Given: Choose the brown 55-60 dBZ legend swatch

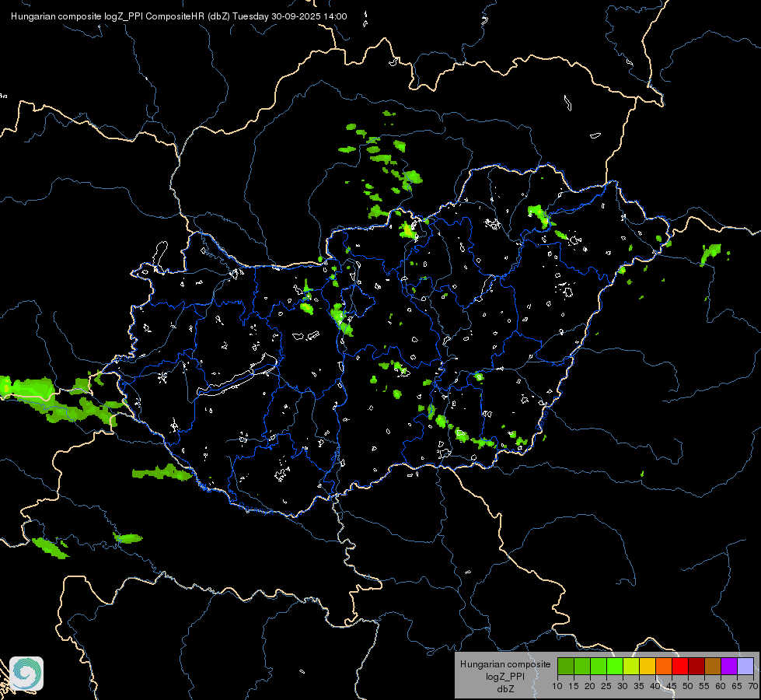Looking at the screenshot, I should 713,666.
